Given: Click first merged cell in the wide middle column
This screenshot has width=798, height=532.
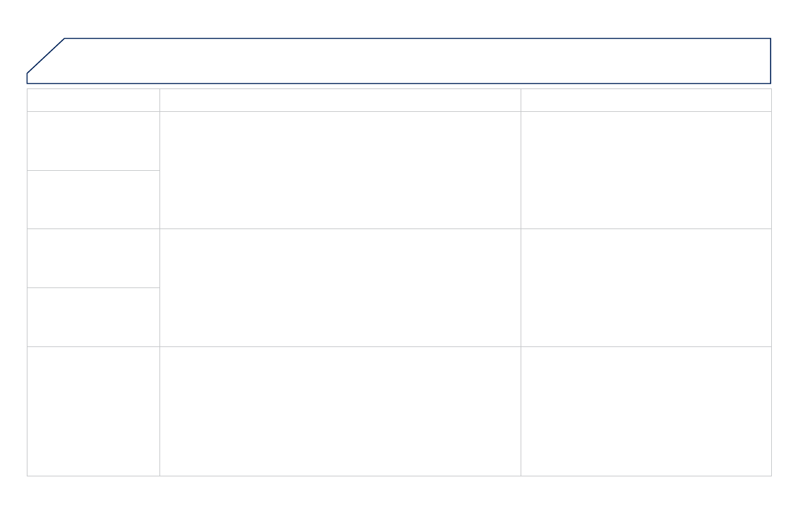Looking at the screenshot, I should coord(340,170).
